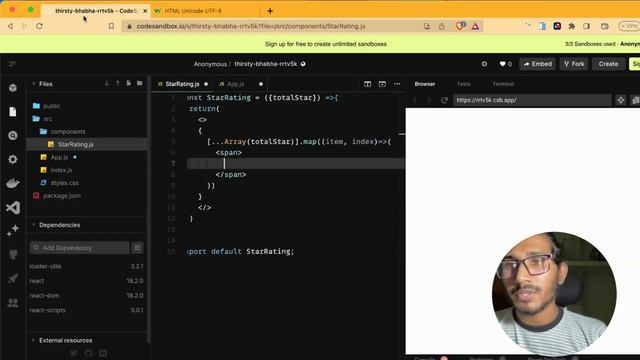Click the preview URL field rrtv5k.csb.app

532,100
